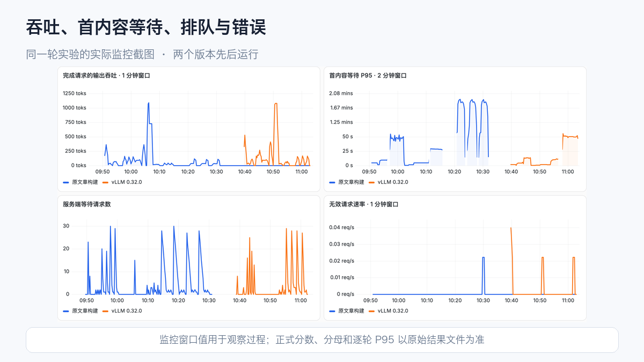Toggle 原文章构建 legend in 首内容等待 P95 panel

coord(346,182)
